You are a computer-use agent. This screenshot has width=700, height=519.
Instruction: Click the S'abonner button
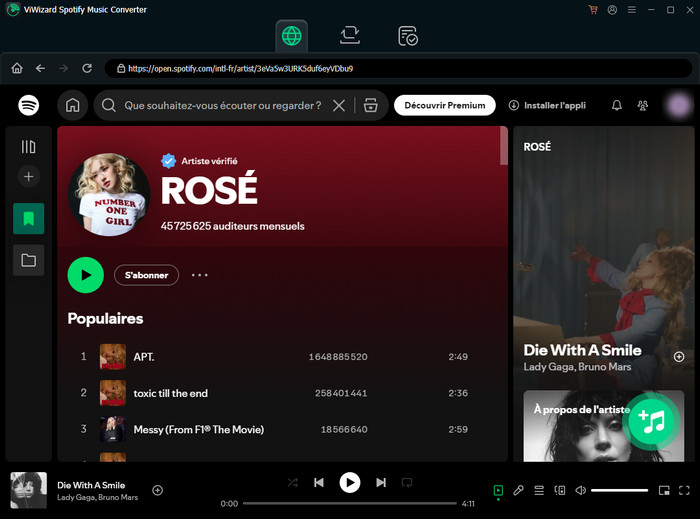pyautogui.click(x=146, y=275)
